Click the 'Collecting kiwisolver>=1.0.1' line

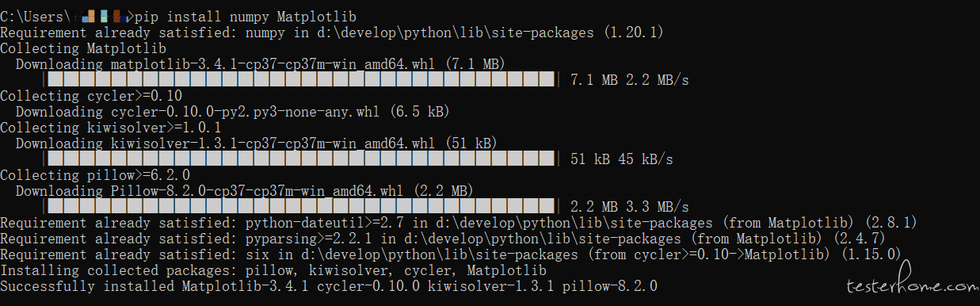tap(111, 127)
